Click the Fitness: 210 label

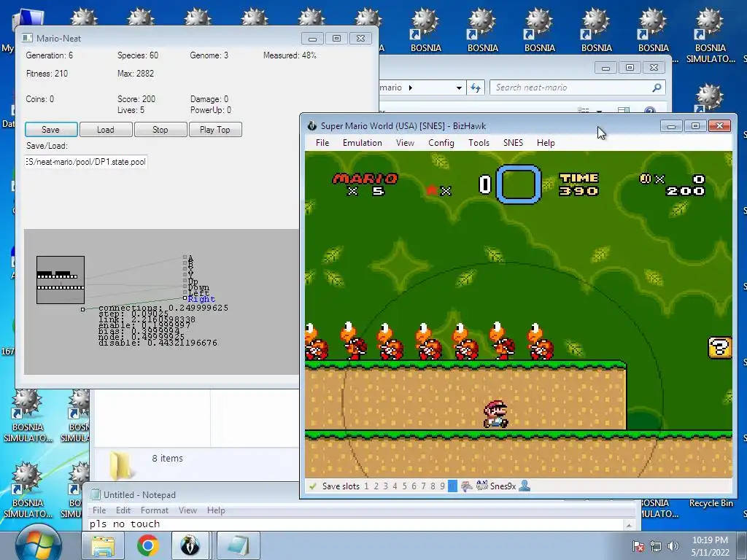pyautogui.click(x=47, y=74)
